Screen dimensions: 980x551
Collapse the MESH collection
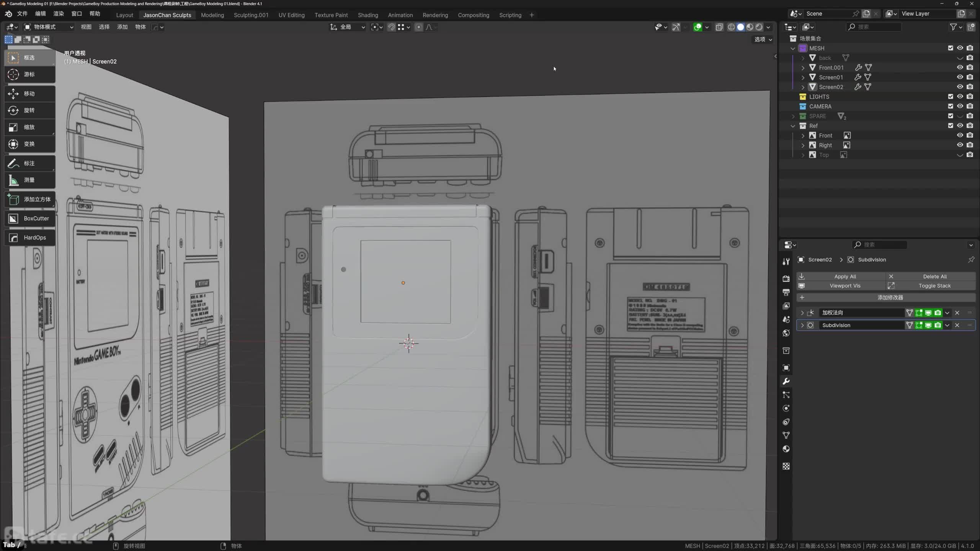793,49
